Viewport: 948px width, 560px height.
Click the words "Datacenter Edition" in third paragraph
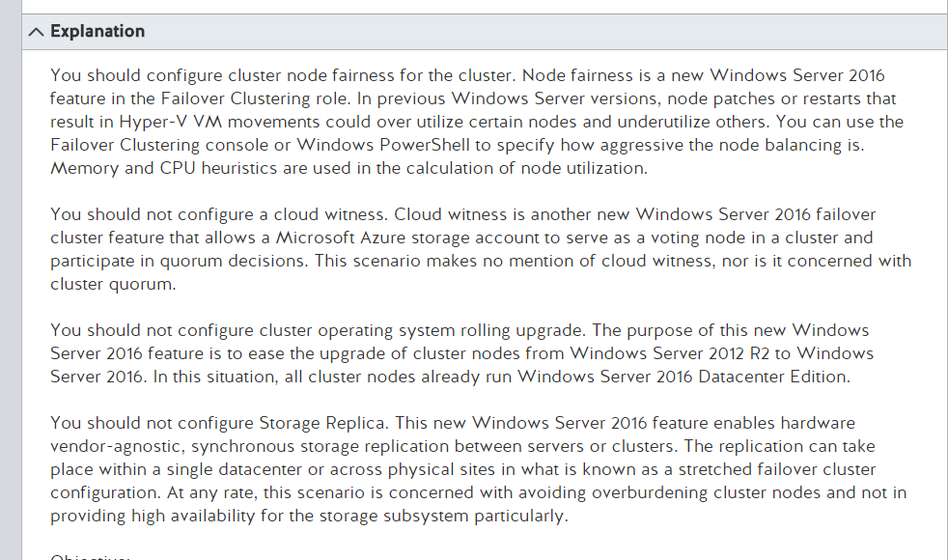tap(773, 377)
